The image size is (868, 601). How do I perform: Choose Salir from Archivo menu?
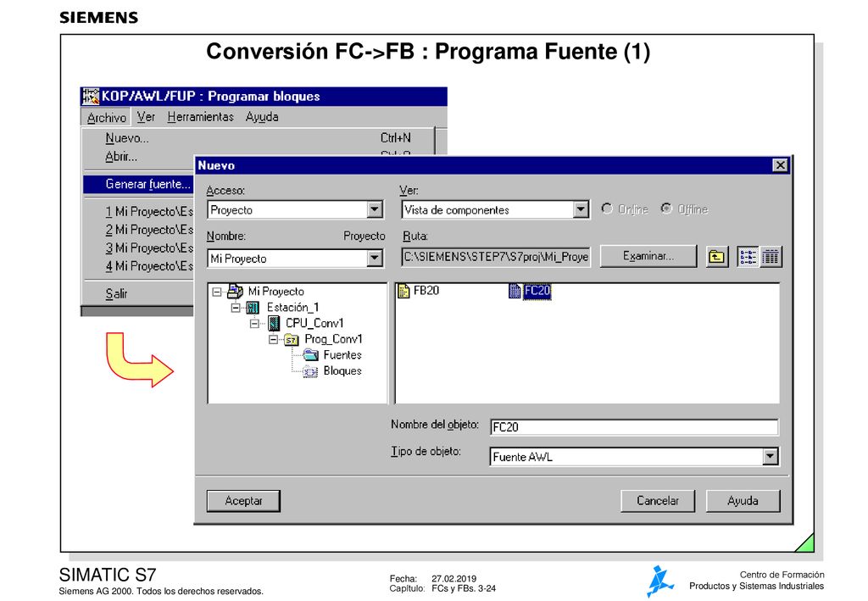[x=139, y=294]
